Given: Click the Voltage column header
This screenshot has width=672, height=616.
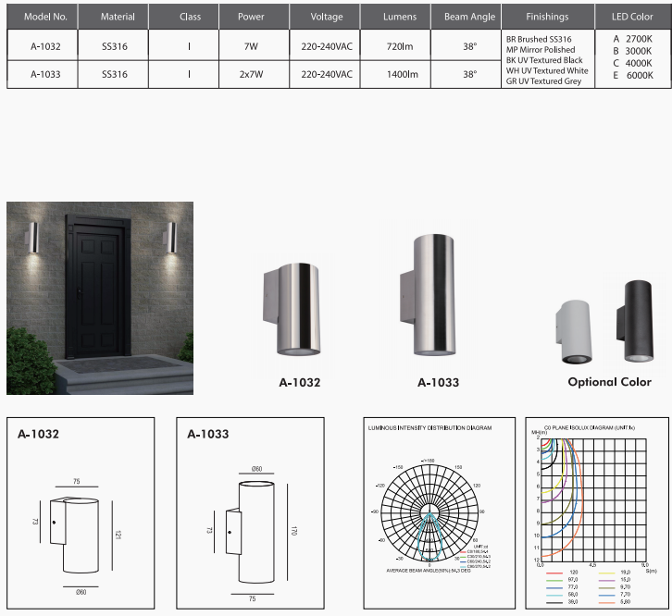Looking at the screenshot, I should click(325, 17).
